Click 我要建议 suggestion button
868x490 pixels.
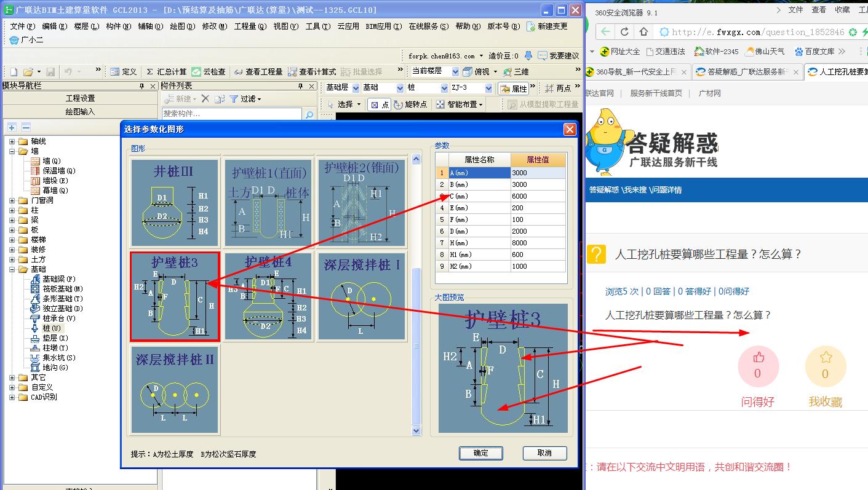tap(559, 55)
